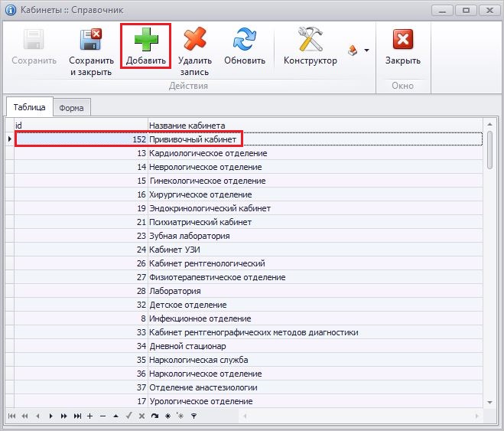The image size is (504, 431).
Task: Refresh the list with Обновить
Action: coord(245,41)
